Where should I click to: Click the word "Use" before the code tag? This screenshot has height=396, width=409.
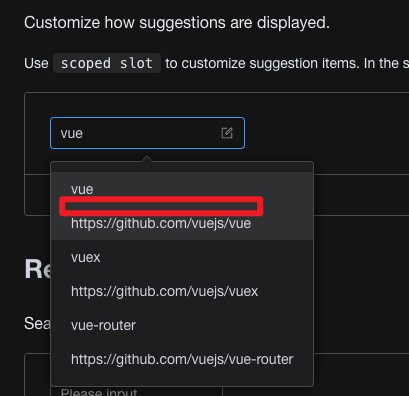(36, 63)
